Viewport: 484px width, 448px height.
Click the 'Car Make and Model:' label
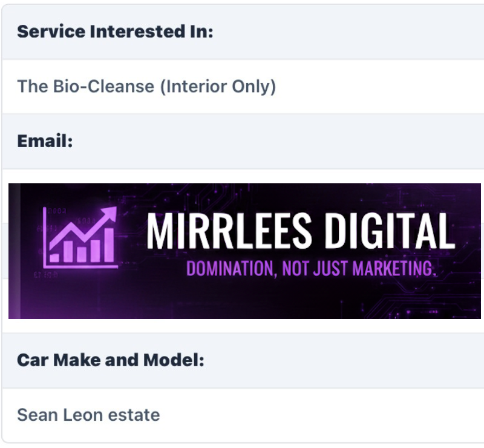pos(111,360)
